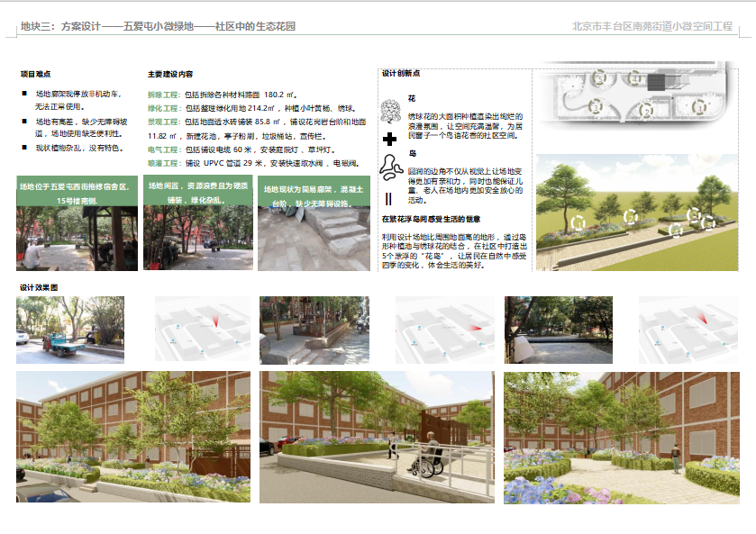Click the hydrangea flower icon
The width and height of the screenshot is (756, 534).
point(390,110)
